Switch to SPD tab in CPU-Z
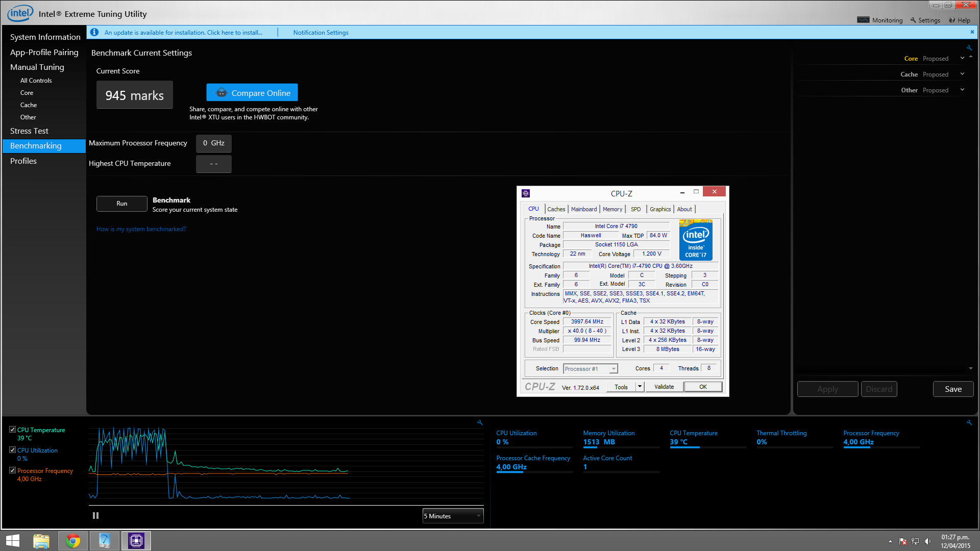 tap(635, 209)
